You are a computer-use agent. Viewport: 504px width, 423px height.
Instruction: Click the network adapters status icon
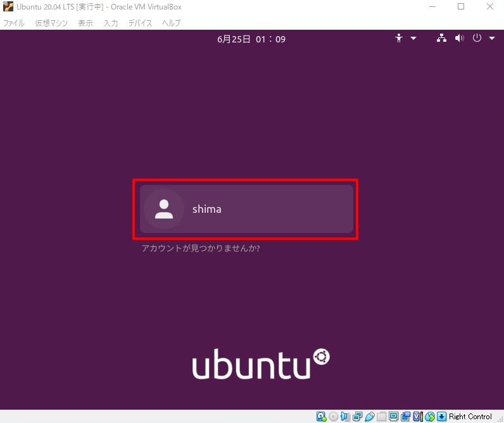pyautogui.click(x=358, y=417)
